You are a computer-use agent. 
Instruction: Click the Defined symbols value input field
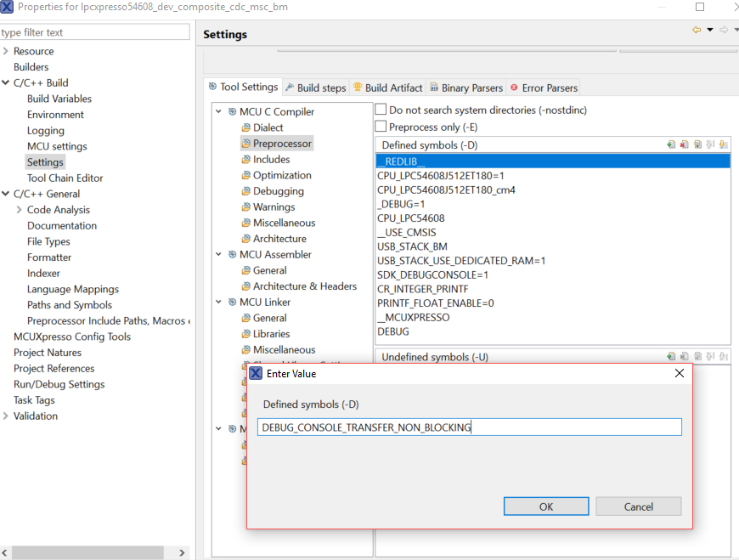(x=470, y=427)
